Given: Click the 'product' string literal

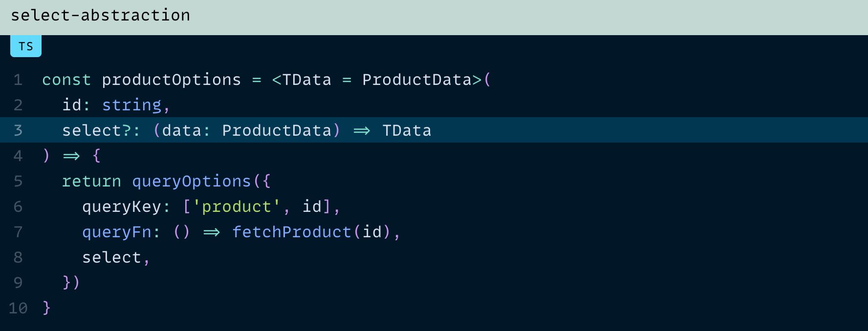Looking at the screenshot, I should pos(237,207).
